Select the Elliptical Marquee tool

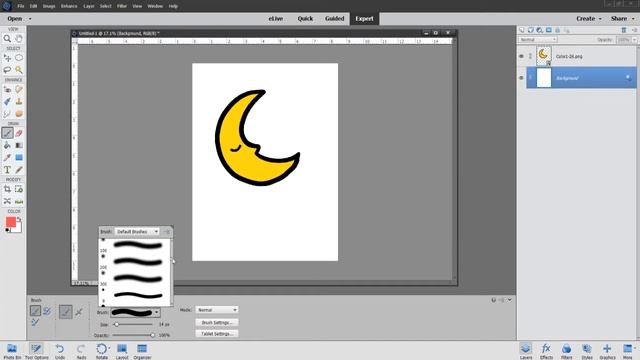[x=19, y=58]
